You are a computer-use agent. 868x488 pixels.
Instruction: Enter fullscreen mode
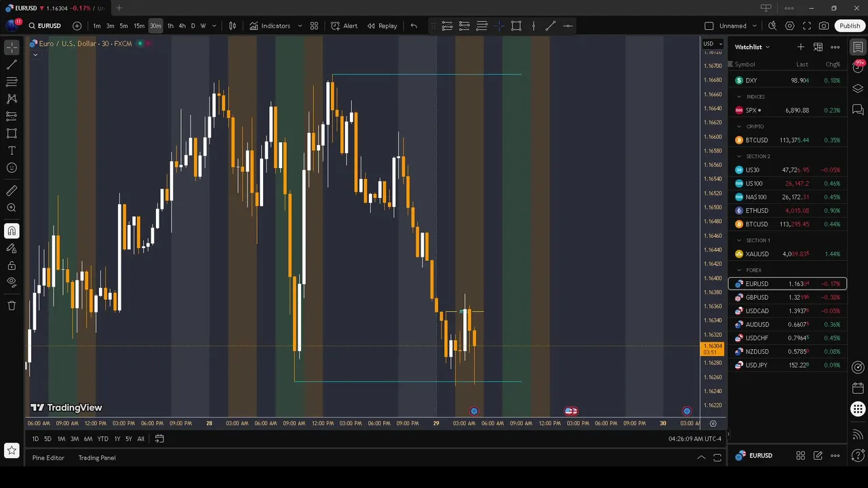tap(807, 26)
